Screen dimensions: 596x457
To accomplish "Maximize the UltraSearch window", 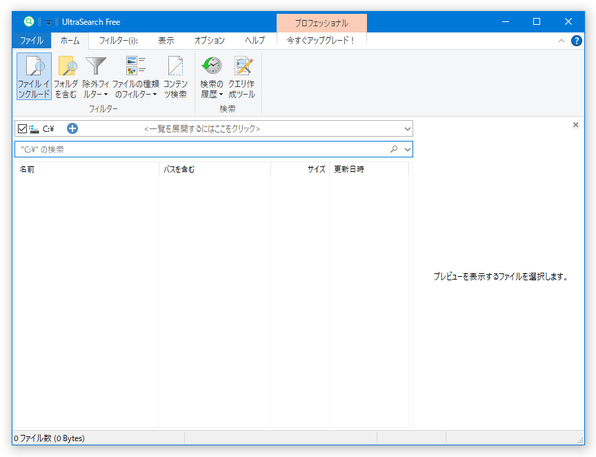I will coord(536,22).
